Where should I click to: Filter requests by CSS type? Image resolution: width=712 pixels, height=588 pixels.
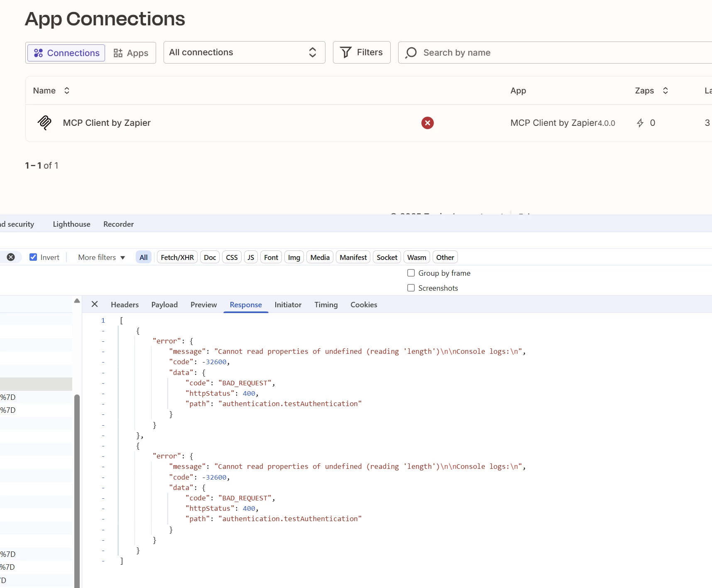pyautogui.click(x=232, y=257)
